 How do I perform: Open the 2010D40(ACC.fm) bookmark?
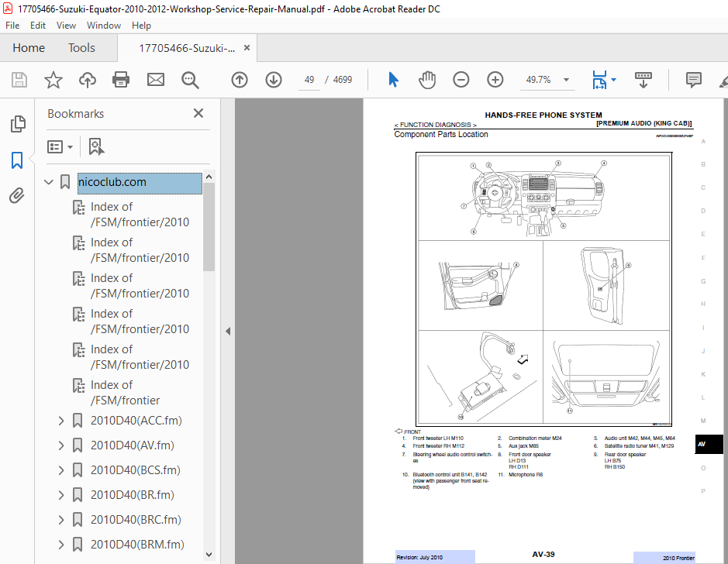click(x=136, y=421)
